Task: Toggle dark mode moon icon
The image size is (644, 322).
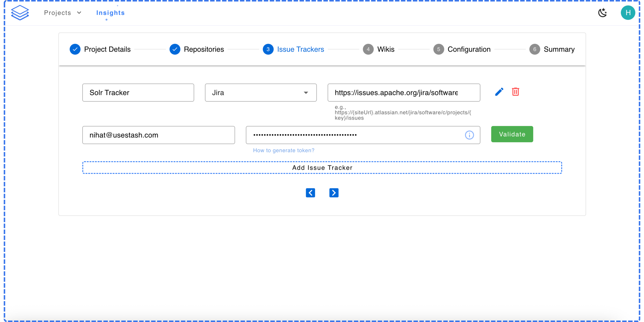Action: coord(602,12)
